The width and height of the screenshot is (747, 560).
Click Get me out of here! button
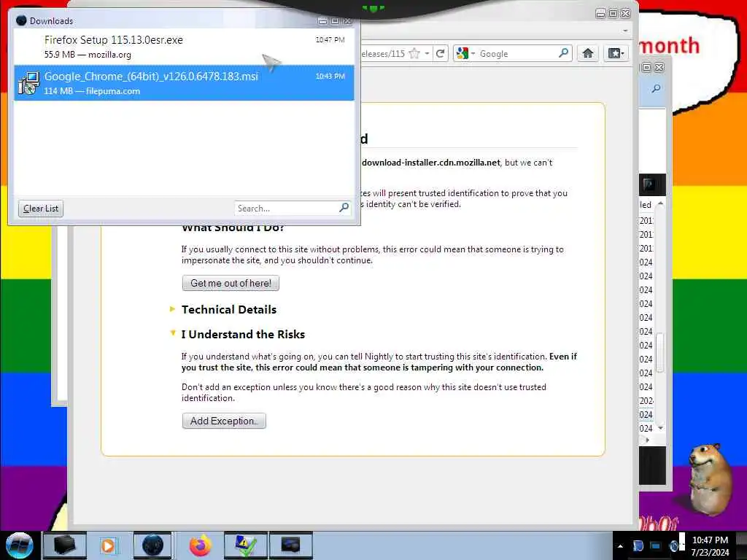[x=231, y=284]
